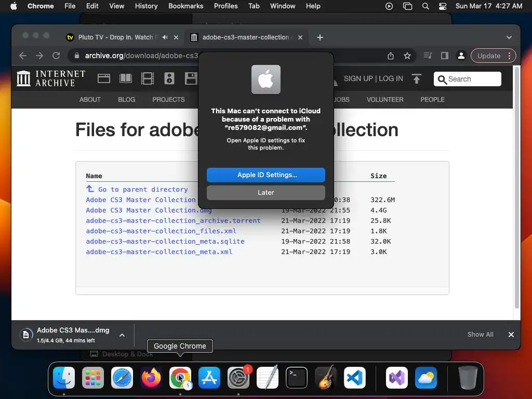The image size is (532, 399).
Task: Focus the Internet Archive Search field
Action: click(467, 79)
